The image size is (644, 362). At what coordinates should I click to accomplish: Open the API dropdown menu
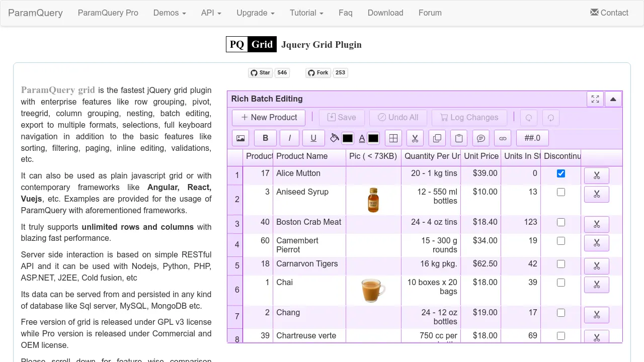tap(211, 13)
